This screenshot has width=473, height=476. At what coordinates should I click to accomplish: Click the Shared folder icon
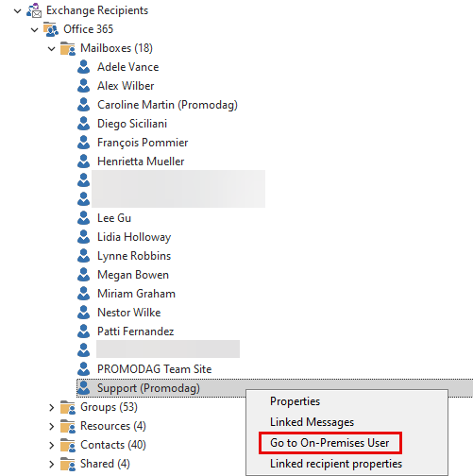click(x=68, y=464)
